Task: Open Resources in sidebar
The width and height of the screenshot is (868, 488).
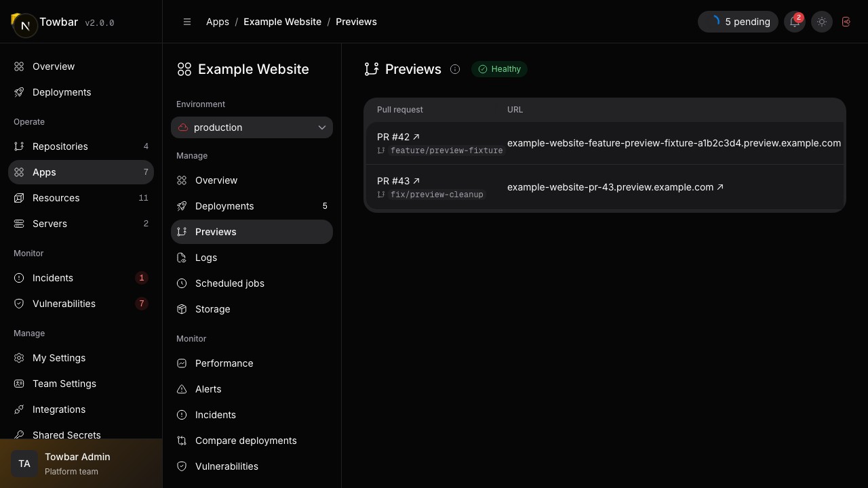Action: (x=81, y=198)
